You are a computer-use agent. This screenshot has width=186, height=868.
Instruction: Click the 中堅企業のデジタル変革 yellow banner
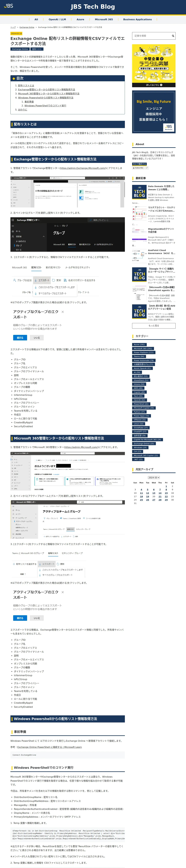click(154, 66)
